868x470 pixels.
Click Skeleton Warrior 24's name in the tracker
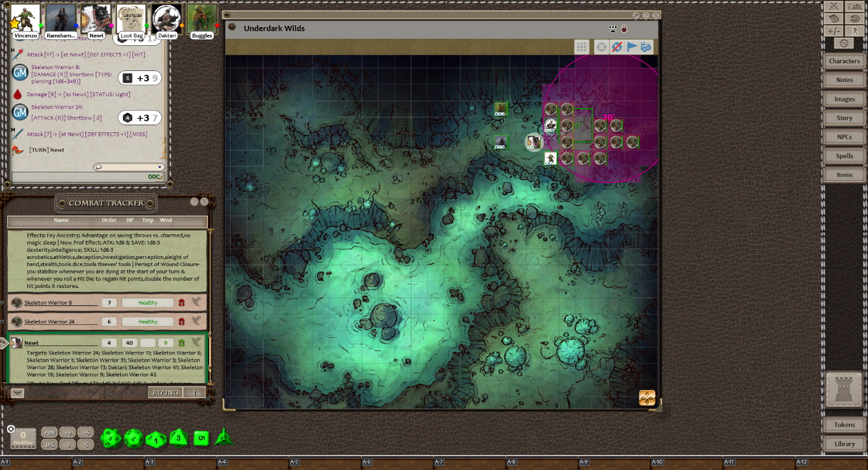50,322
